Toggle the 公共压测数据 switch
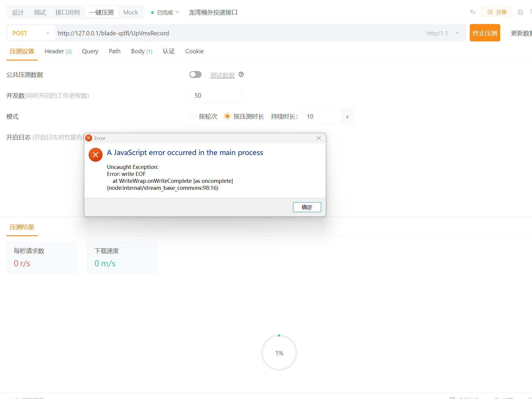This screenshot has height=399, width=532. (x=195, y=74)
